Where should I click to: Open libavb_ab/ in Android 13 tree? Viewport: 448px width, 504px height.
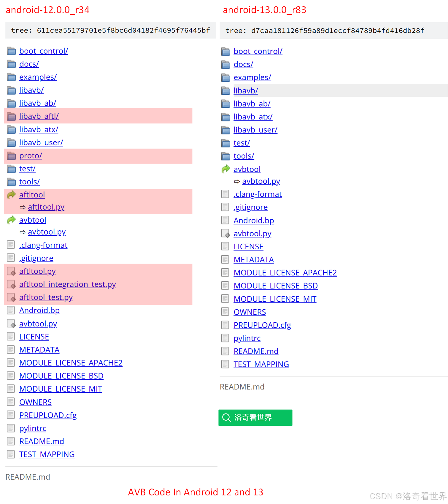tap(252, 104)
